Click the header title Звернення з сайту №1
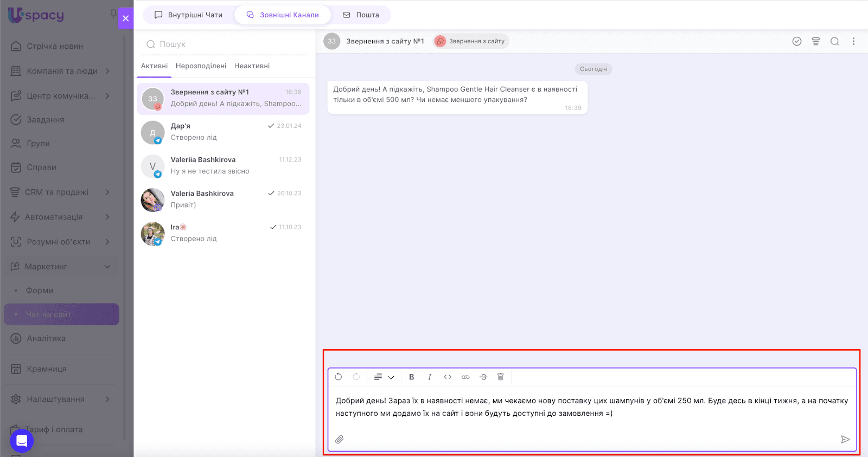Screen dimensions: 868x457 tap(385, 41)
